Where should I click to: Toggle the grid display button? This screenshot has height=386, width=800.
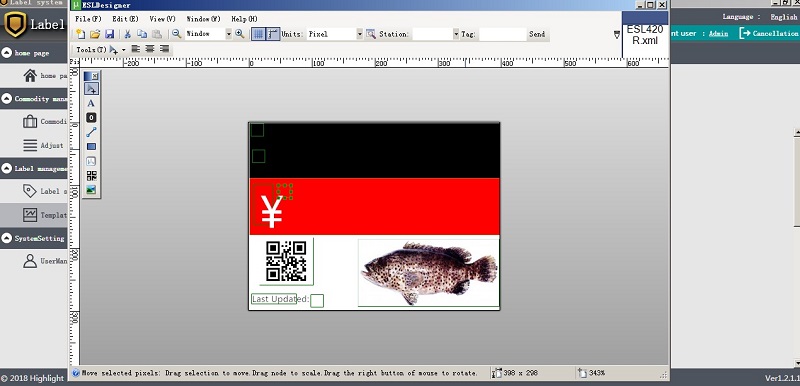pos(258,34)
